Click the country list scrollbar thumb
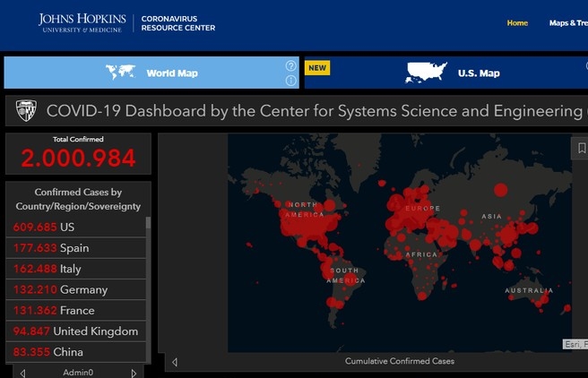 pyautogui.click(x=148, y=222)
